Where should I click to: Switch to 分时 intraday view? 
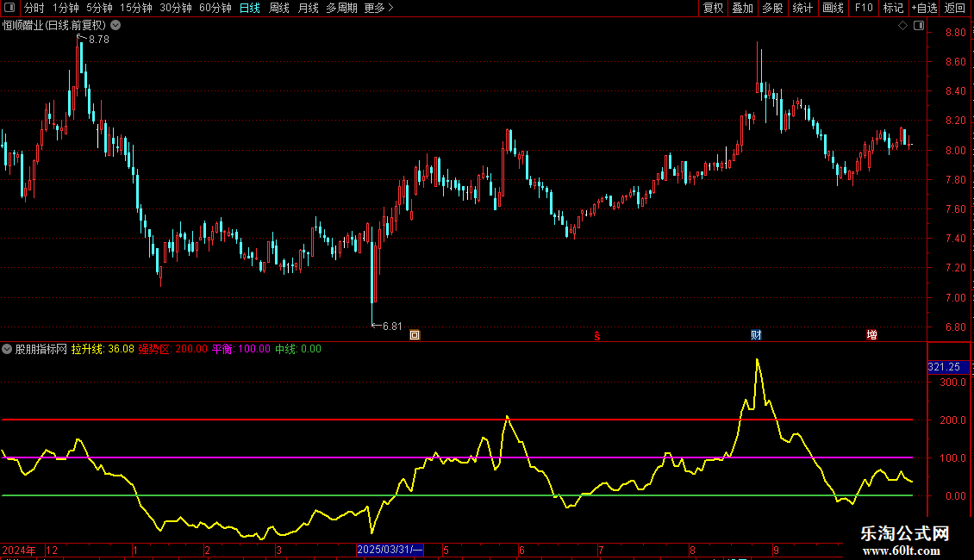point(34,8)
